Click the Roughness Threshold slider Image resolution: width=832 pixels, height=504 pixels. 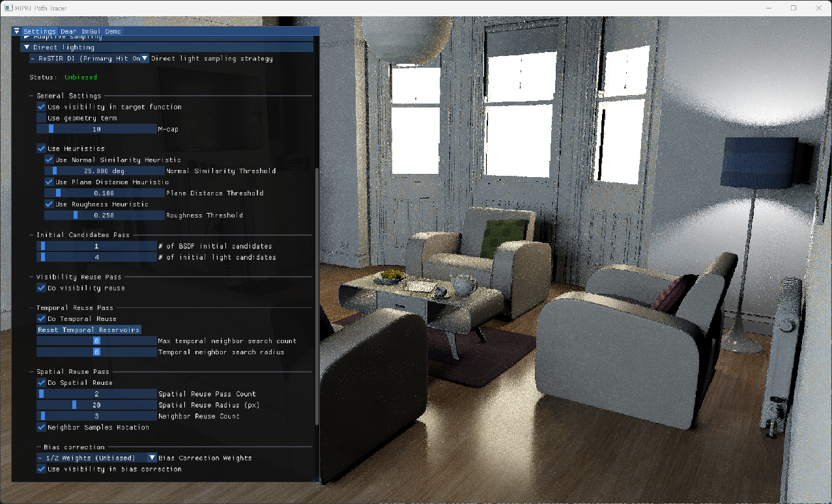[x=104, y=215]
